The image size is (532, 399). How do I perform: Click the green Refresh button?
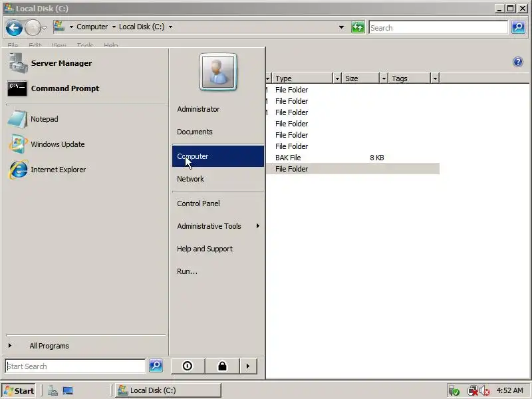point(358,27)
